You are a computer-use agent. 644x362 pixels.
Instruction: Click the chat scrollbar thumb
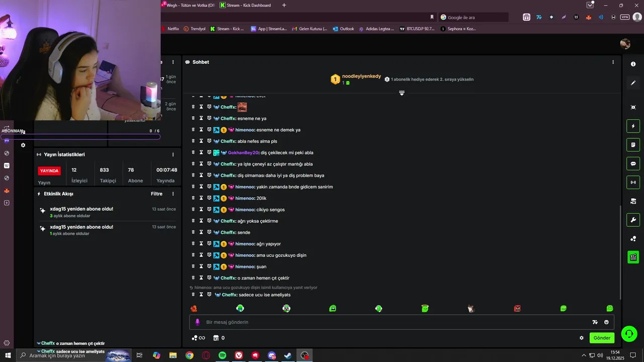pyautogui.click(x=620, y=252)
